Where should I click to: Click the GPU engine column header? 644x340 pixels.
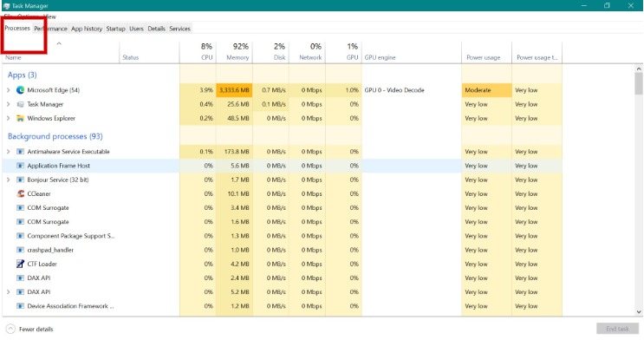coord(412,52)
